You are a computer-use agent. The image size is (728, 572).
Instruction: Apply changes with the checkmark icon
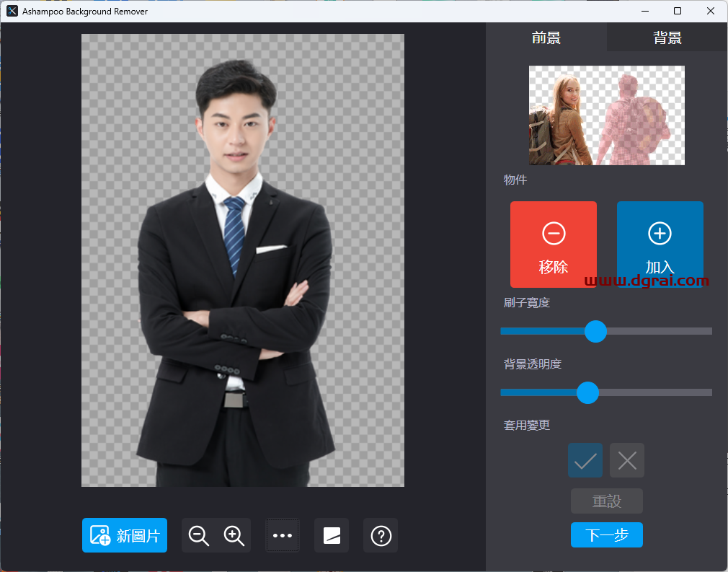tap(585, 460)
